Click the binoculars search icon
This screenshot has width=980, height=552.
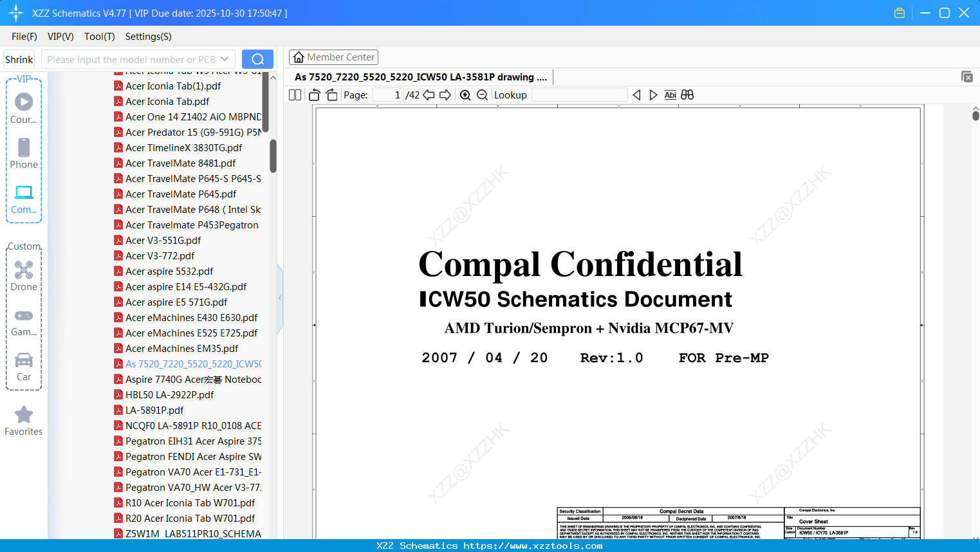pyautogui.click(x=687, y=95)
